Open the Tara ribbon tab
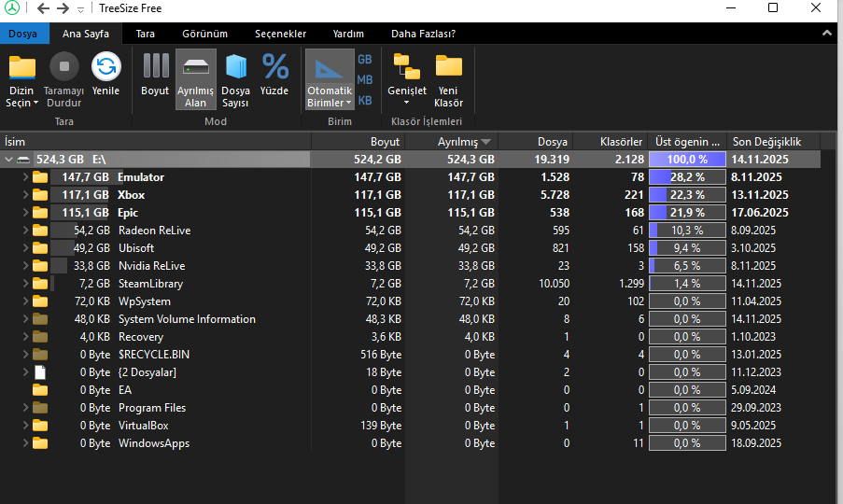This screenshot has width=843, height=504. 145,34
